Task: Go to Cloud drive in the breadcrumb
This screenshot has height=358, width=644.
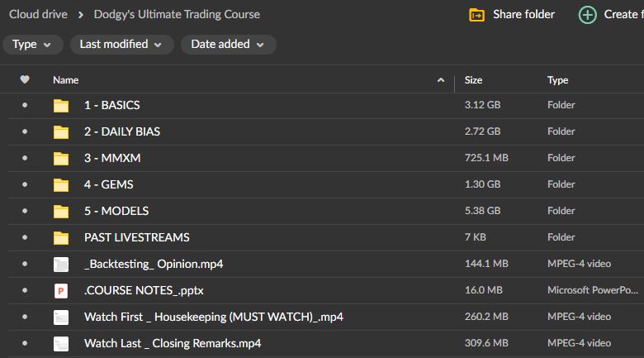Action: pyautogui.click(x=38, y=14)
